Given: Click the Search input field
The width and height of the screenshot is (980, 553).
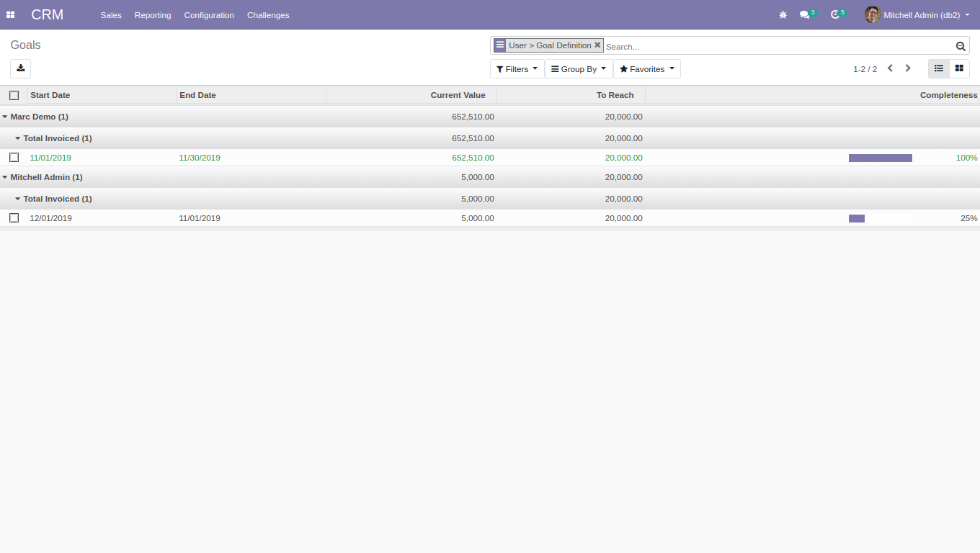Looking at the screenshot, I should (778, 46).
